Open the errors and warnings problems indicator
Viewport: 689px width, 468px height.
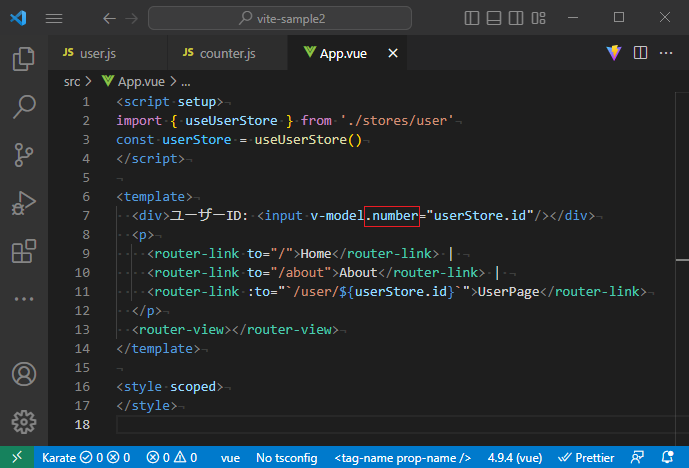pyautogui.click(x=171, y=458)
